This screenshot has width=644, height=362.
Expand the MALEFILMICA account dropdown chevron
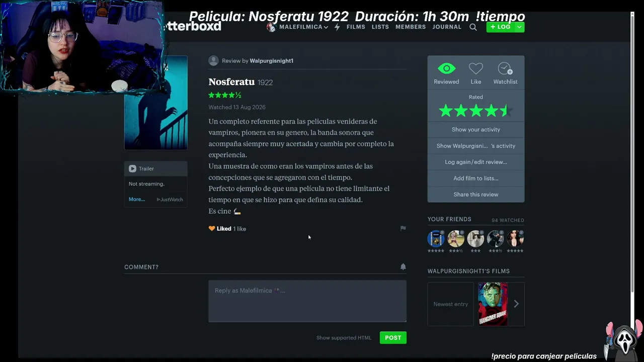click(x=326, y=27)
